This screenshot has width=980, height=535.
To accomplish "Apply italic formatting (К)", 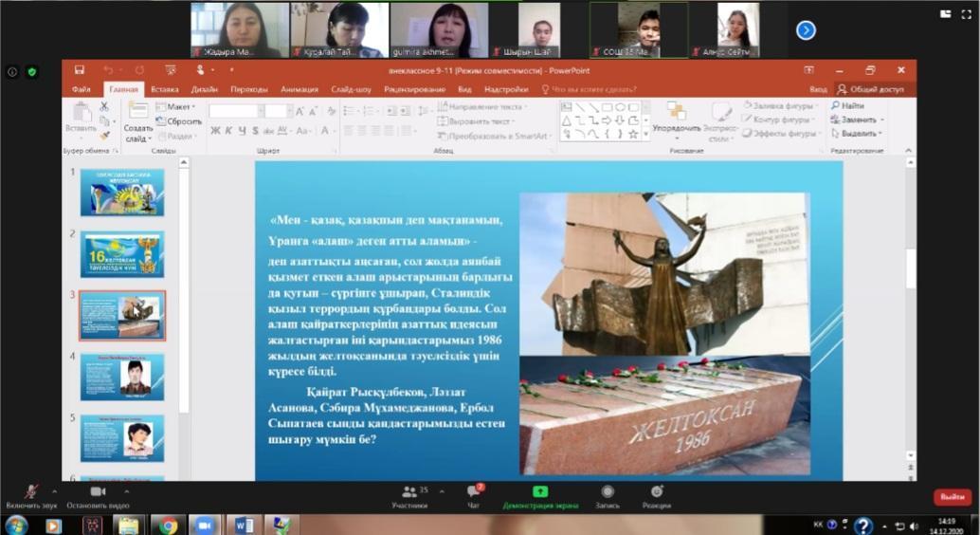I will 228,131.
